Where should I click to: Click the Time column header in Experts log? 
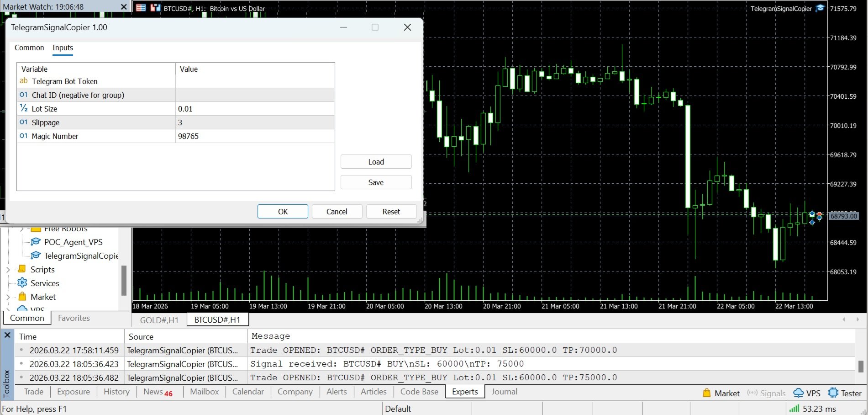tap(69, 336)
